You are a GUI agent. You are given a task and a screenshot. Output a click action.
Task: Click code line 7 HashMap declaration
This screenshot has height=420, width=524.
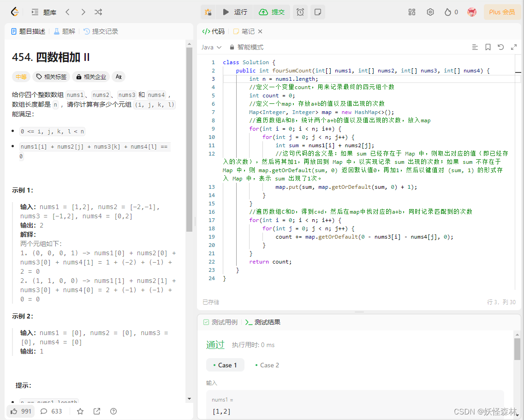[322, 112]
